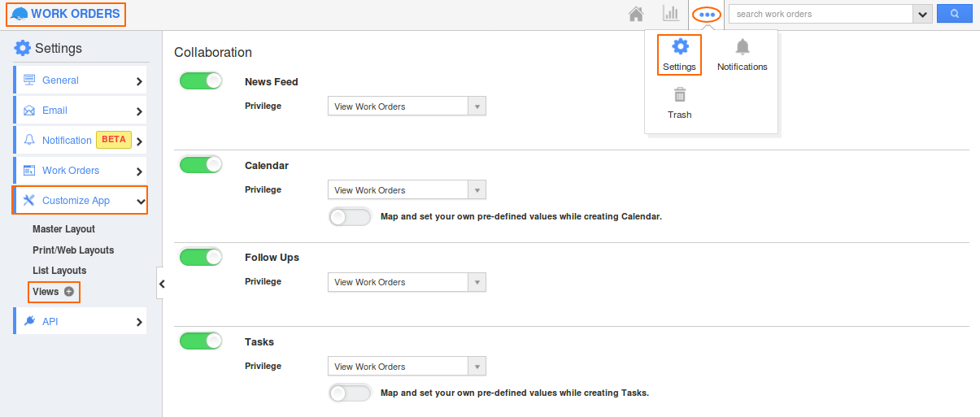The image size is (980, 417).
Task: Open the Trash bin icon
Action: [x=680, y=94]
